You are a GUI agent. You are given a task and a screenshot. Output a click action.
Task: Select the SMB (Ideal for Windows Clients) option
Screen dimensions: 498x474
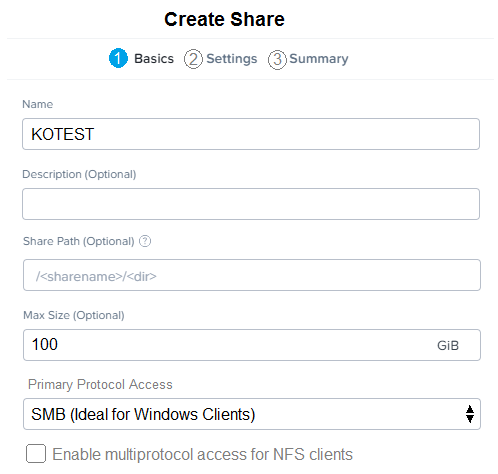click(x=143, y=414)
